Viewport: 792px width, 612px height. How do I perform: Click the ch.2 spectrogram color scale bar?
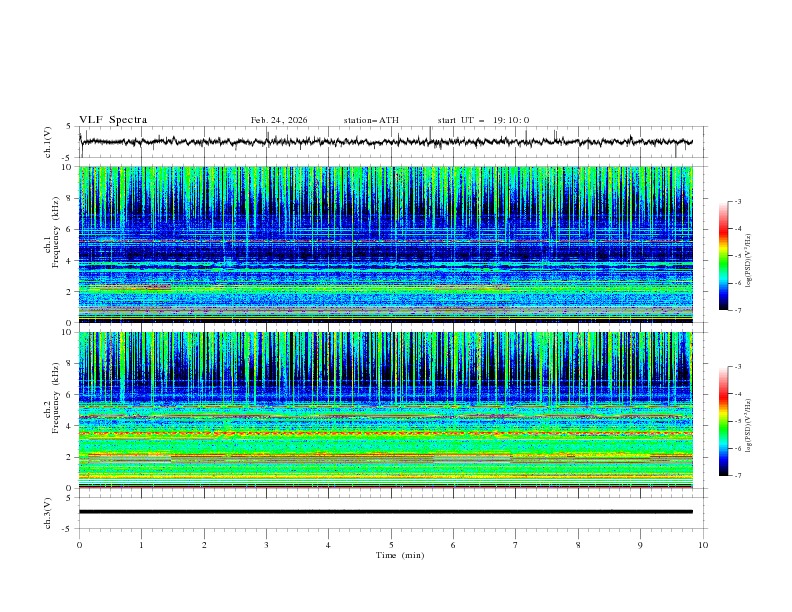pyautogui.click(x=724, y=421)
